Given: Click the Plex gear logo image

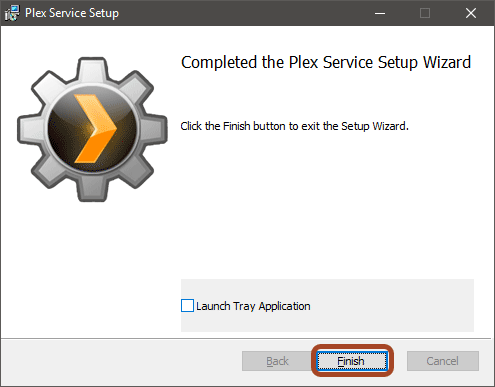Looking at the screenshot, I should (x=92, y=129).
